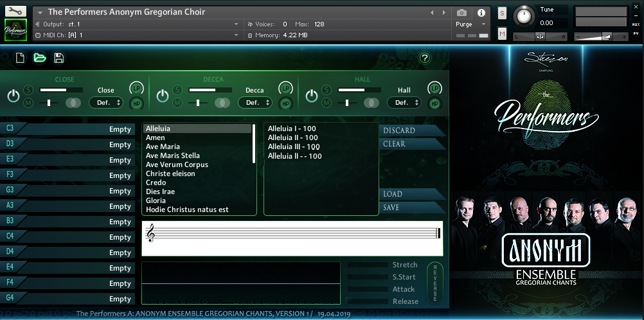The height and width of the screenshot is (320, 644).
Task: Open Hall mic Def. output dropdown
Action: (404, 103)
